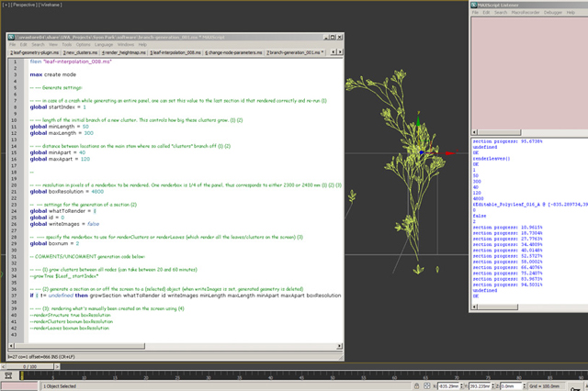
Task: Open Wireframe shading label menu
Action: point(51,5)
